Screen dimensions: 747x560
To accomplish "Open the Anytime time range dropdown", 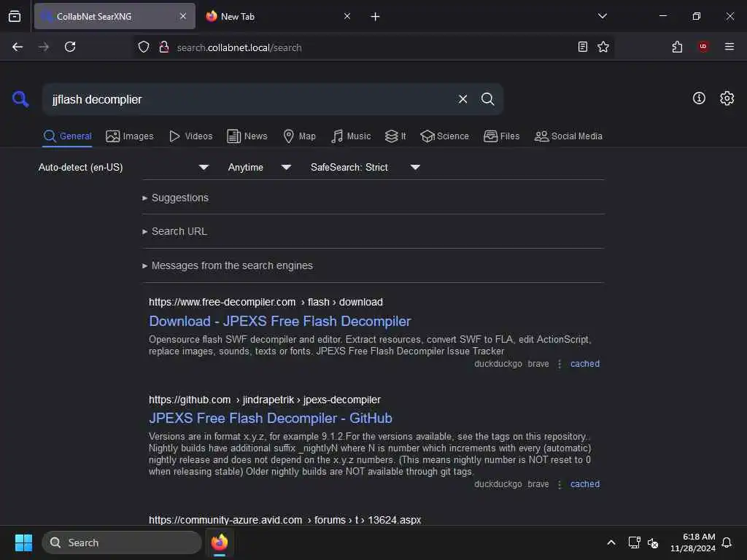I will (260, 167).
